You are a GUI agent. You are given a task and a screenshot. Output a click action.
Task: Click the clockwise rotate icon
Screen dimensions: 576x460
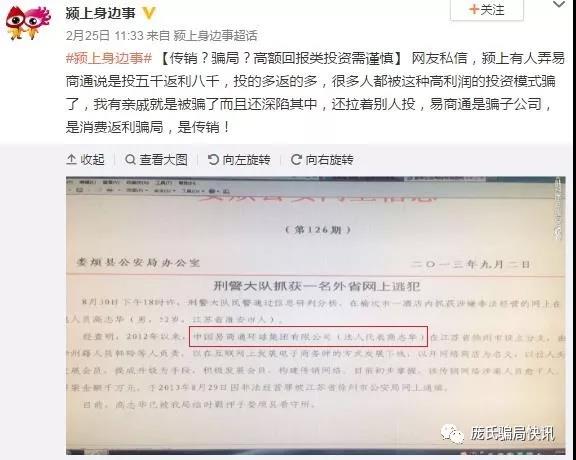pos(296,160)
